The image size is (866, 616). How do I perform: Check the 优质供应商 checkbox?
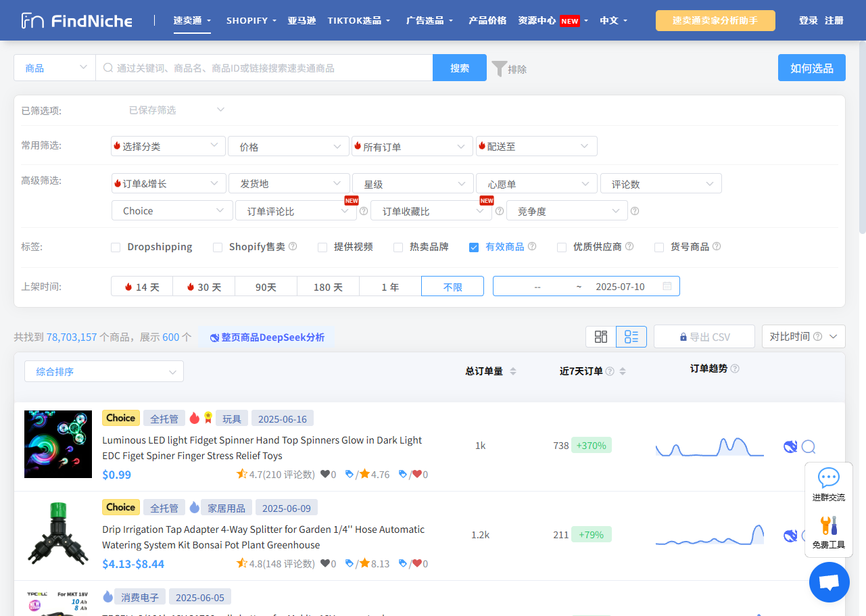[x=562, y=247]
